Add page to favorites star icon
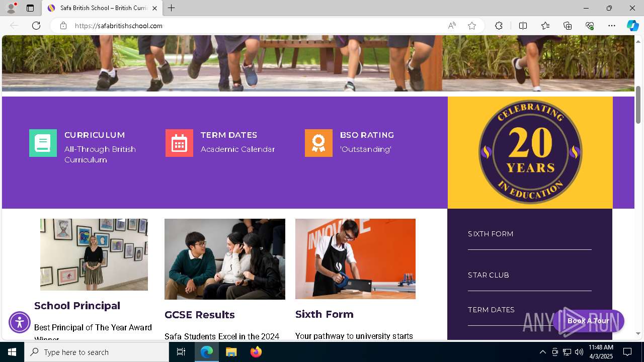 tap(472, 26)
